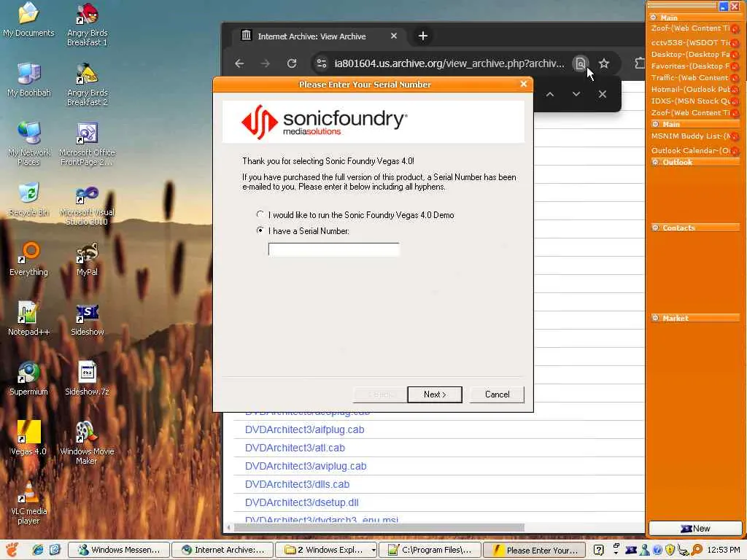This screenshot has height=560, width=747.
Task: Open Traffic Web Content sidebar item
Action: point(690,77)
